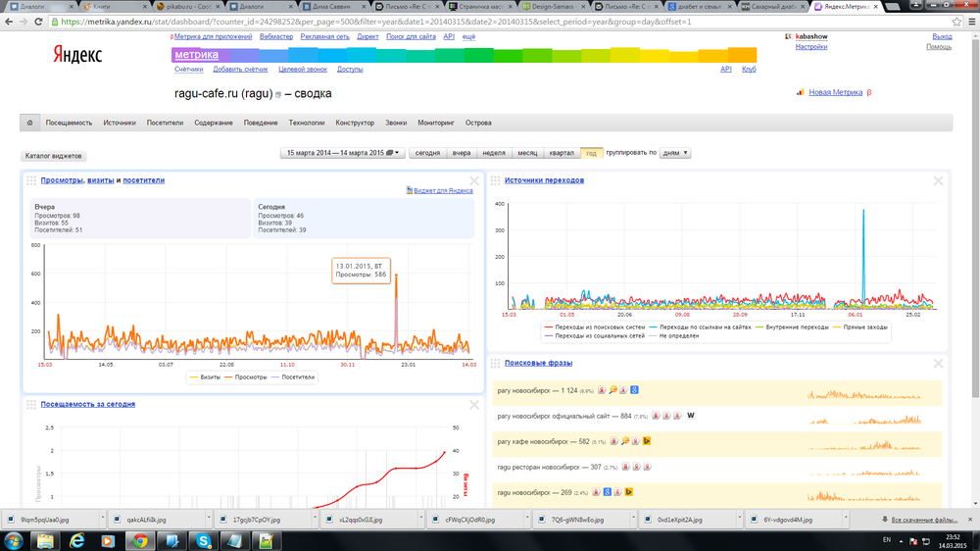Open the Посещаемость menu
Screen dimensions: 980x551
click(69, 123)
